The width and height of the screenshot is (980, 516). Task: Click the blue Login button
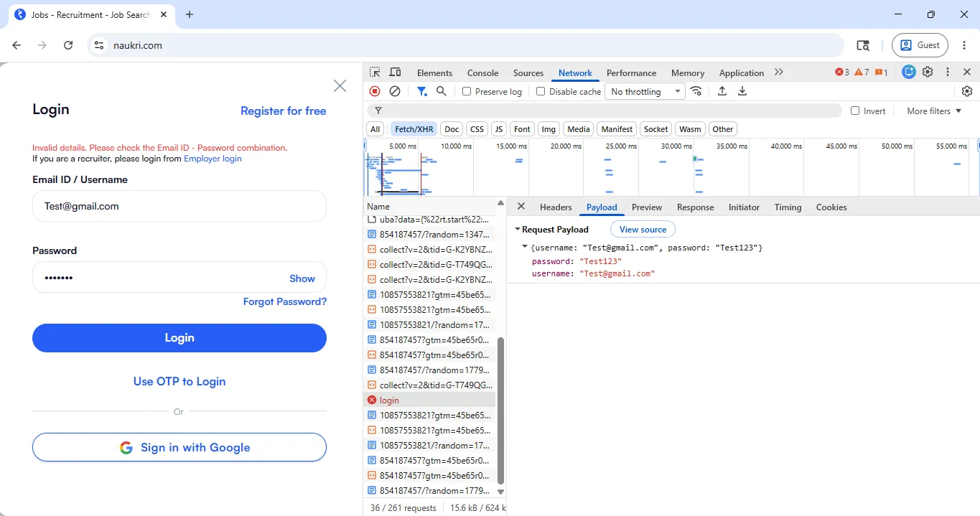coord(179,338)
